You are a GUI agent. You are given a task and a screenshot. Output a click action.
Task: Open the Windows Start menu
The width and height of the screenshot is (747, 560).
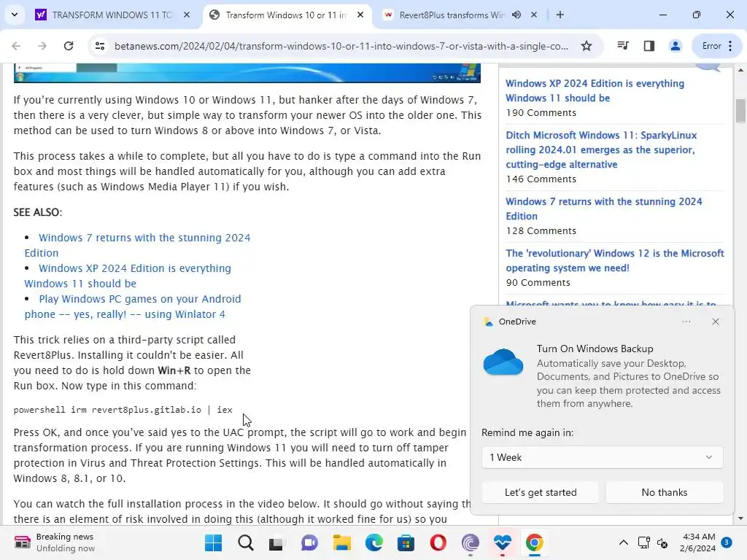[213, 542]
